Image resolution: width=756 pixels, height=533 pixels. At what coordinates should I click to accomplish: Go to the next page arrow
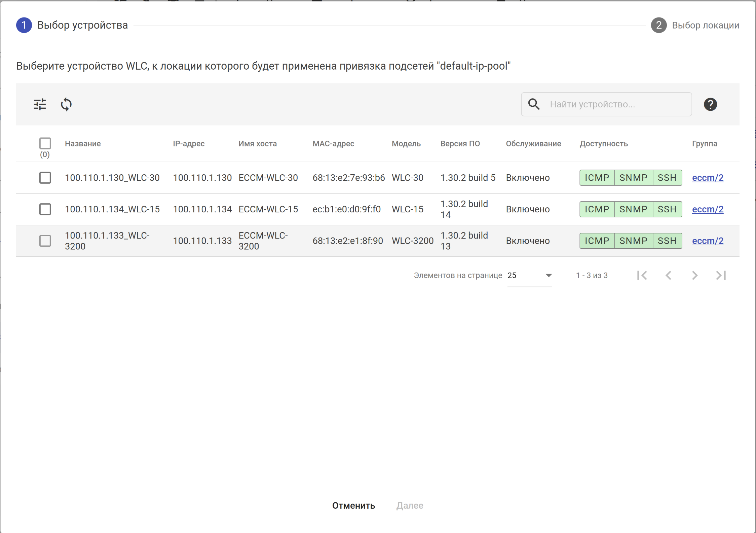695,275
